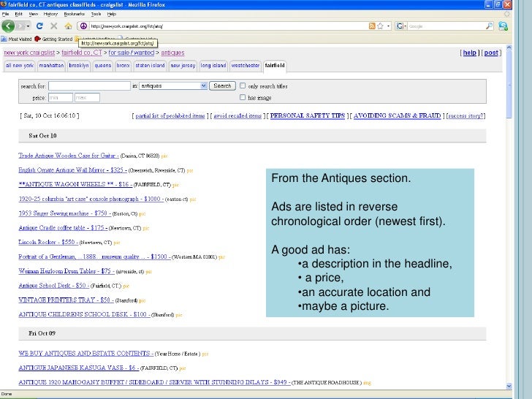
Task: Switch to the long island tab
Action: (213, 66)
